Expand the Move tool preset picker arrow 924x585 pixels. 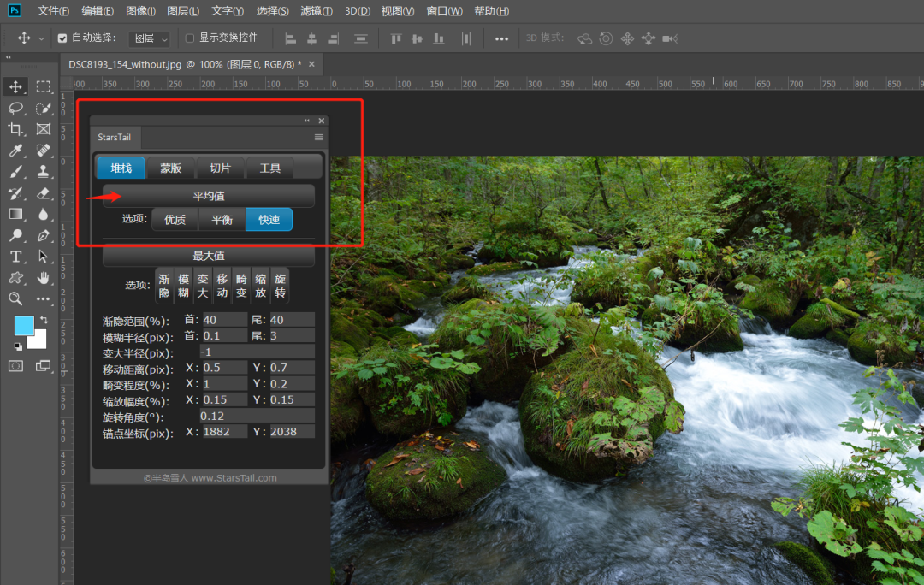coord(41,38)
